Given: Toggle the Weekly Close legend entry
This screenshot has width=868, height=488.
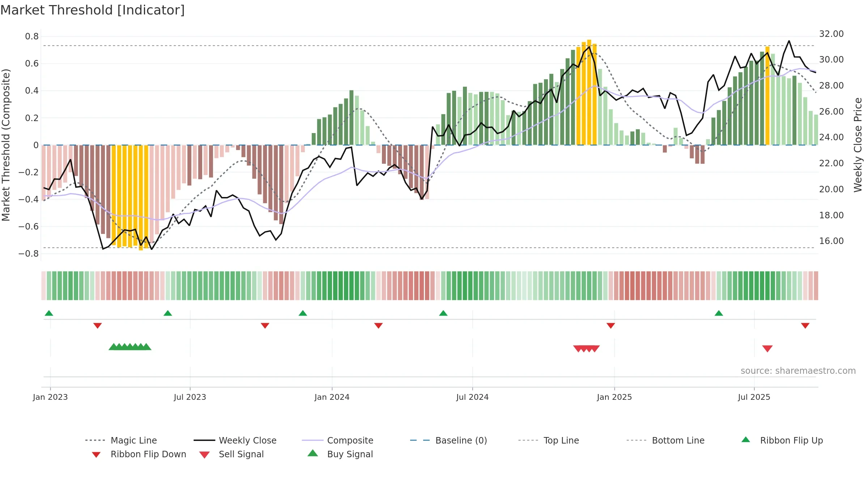Looking at the screenshot, I should pyautogui.click(x=235, y=440).
